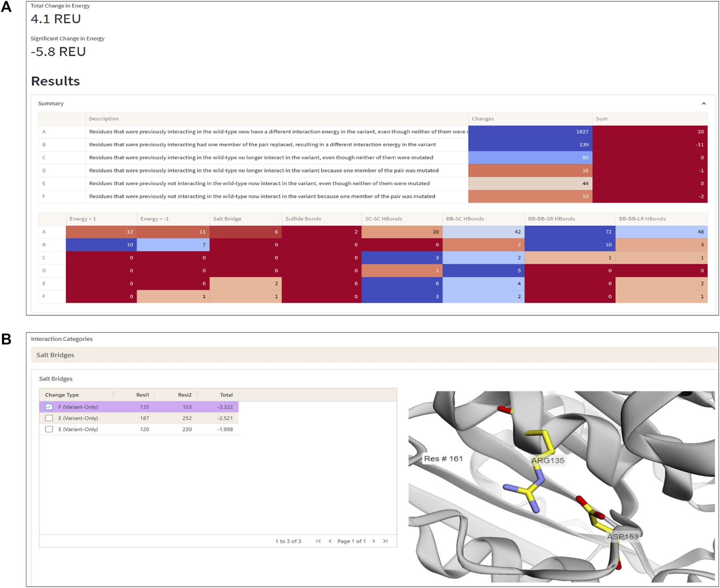Viewport: 720px width, 588px height.
Task: Sort by Total column header
Action: [226, 395]
